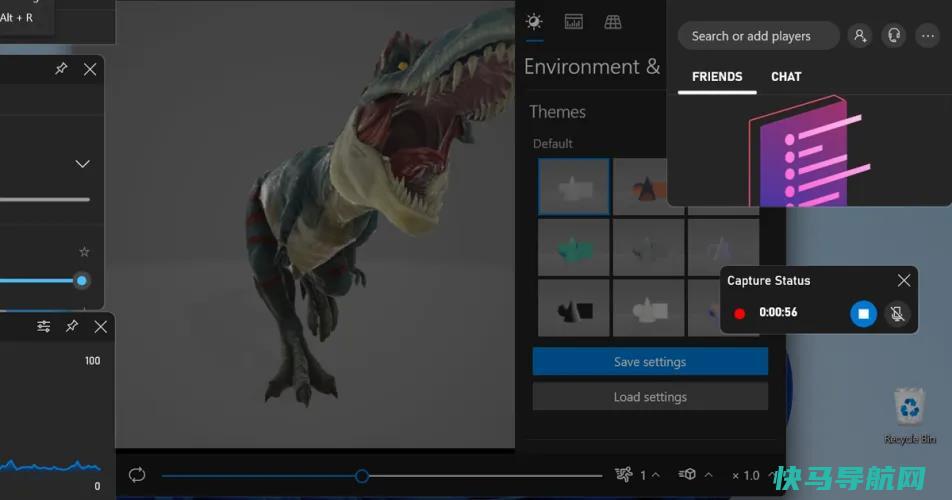Select the orange cone theme thumbnail
This screenshot has width=952, height=500.
[x=640, y=187]
